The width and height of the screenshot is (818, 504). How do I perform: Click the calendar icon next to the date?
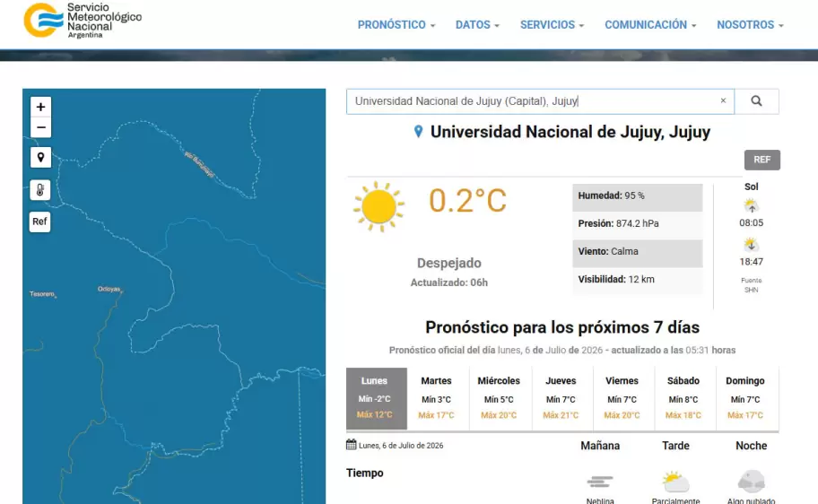[351, 445]
